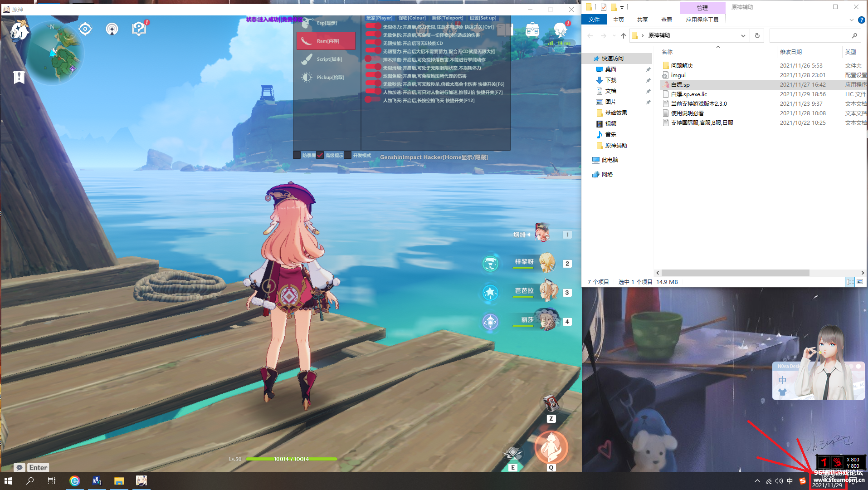This screenshot has height=490, width=868.
Task: Uncheck the 高级提示 checkbox
Action: (320, 156)
